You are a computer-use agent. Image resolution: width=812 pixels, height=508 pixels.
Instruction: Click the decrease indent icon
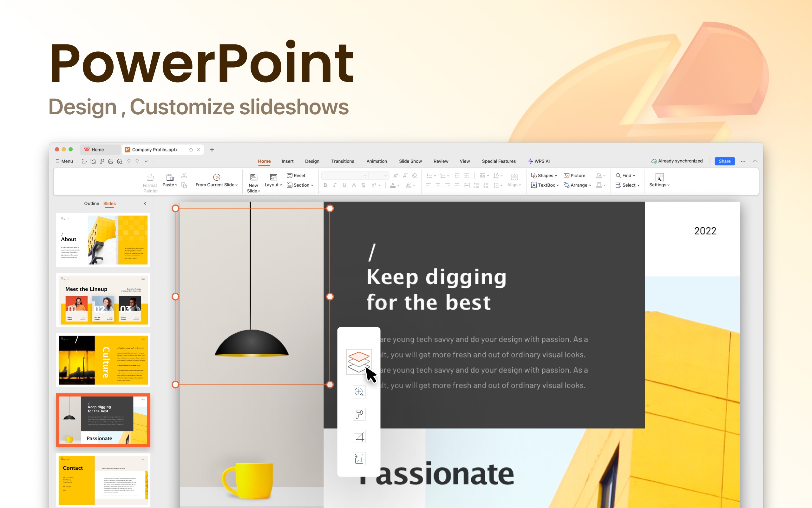pos(457,176)
